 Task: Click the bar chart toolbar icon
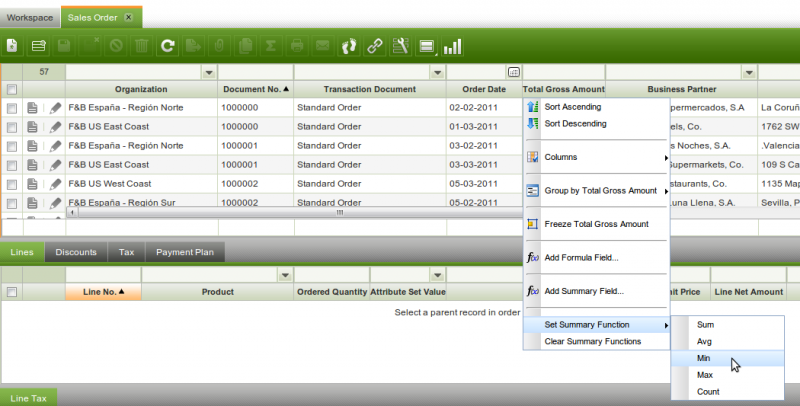coord(453,46)
